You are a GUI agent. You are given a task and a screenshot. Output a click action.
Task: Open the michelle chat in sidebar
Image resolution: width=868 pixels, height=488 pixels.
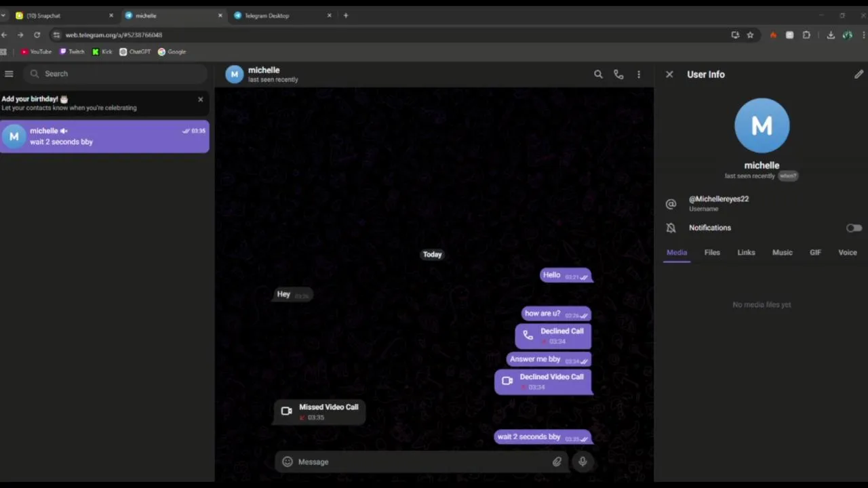point(104,136)
